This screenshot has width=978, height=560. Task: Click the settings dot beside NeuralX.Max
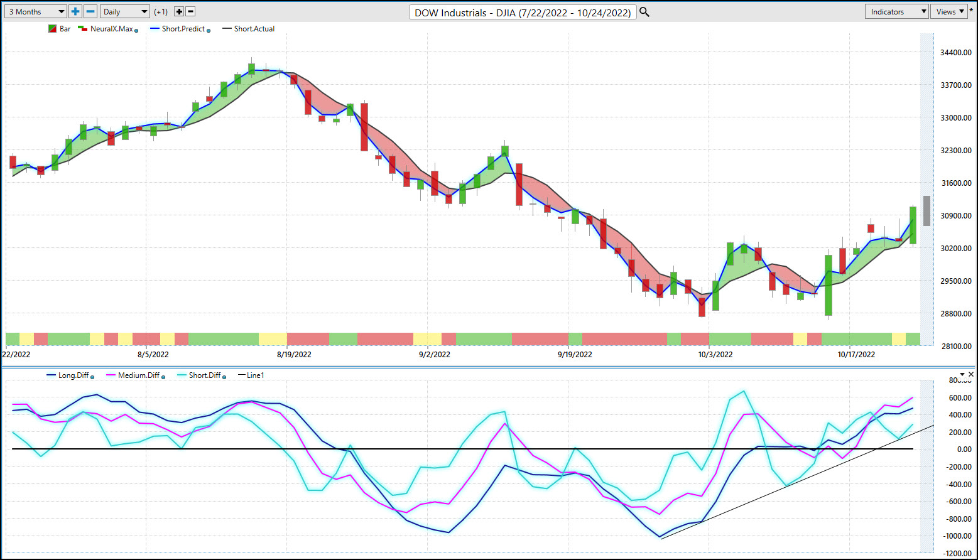(x=136, y=30)
